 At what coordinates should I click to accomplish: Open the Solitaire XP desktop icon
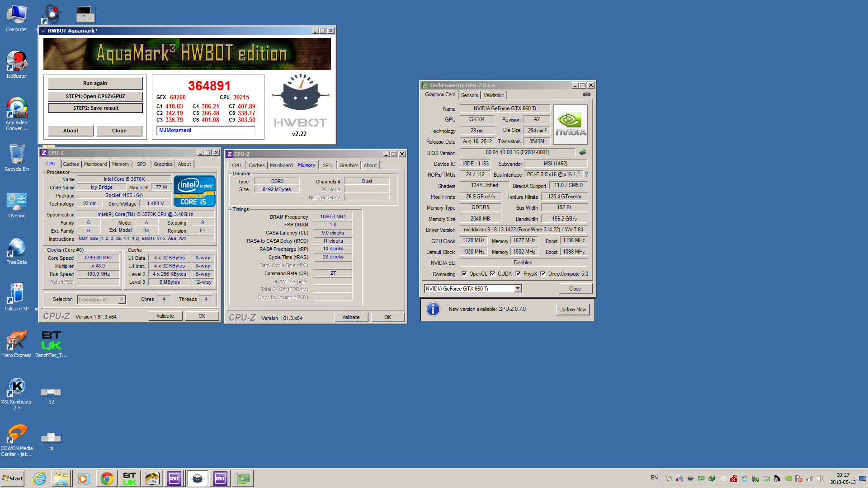pos(17,297)
